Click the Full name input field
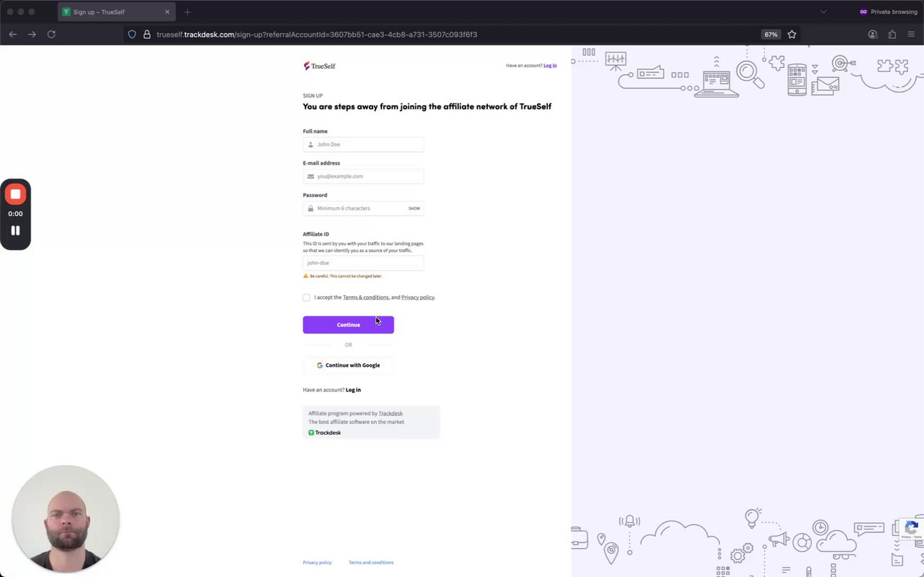The image size is (924, 577). (368, 144)
